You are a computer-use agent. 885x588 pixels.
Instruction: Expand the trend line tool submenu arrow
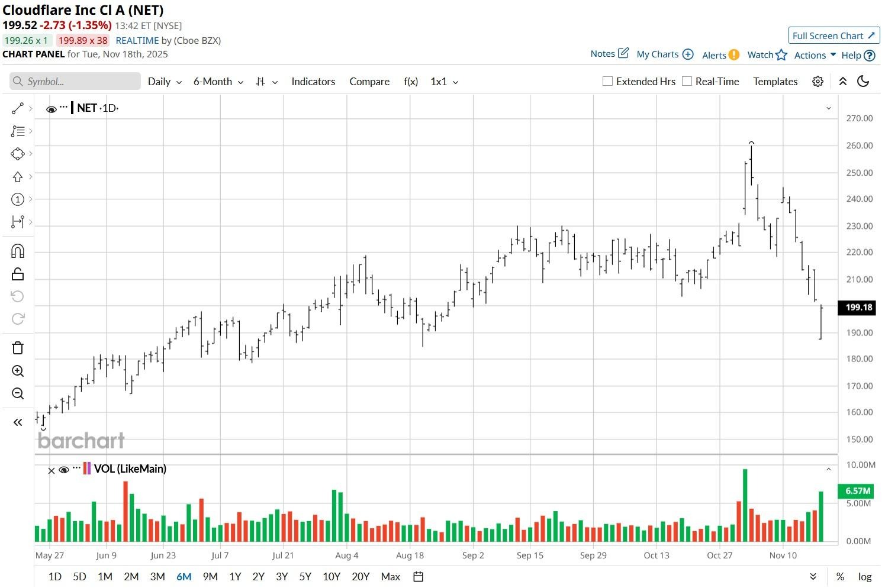tap(30, 108)
